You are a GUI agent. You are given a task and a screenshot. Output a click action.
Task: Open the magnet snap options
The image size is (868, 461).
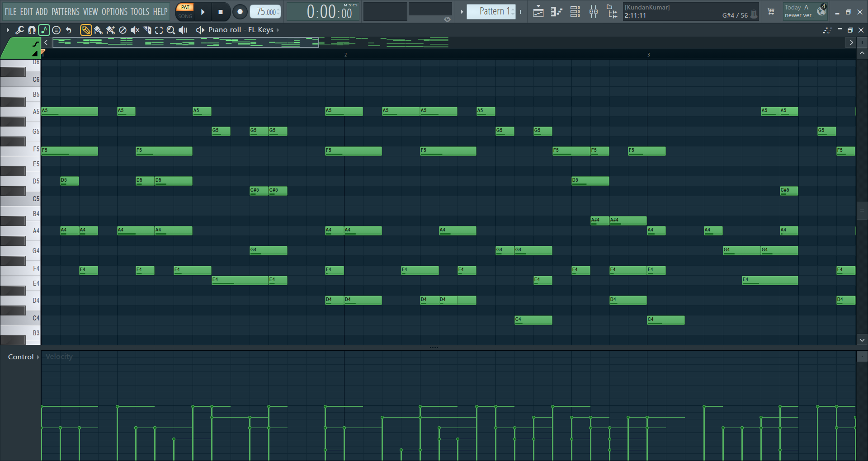32,30
